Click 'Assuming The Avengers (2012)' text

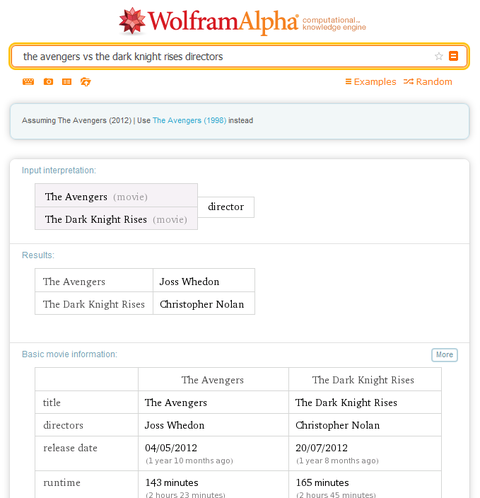coord(77,120)
